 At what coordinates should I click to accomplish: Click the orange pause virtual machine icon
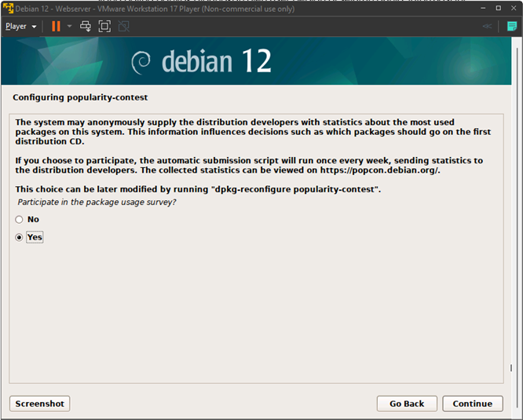click(x=56, y=26)
